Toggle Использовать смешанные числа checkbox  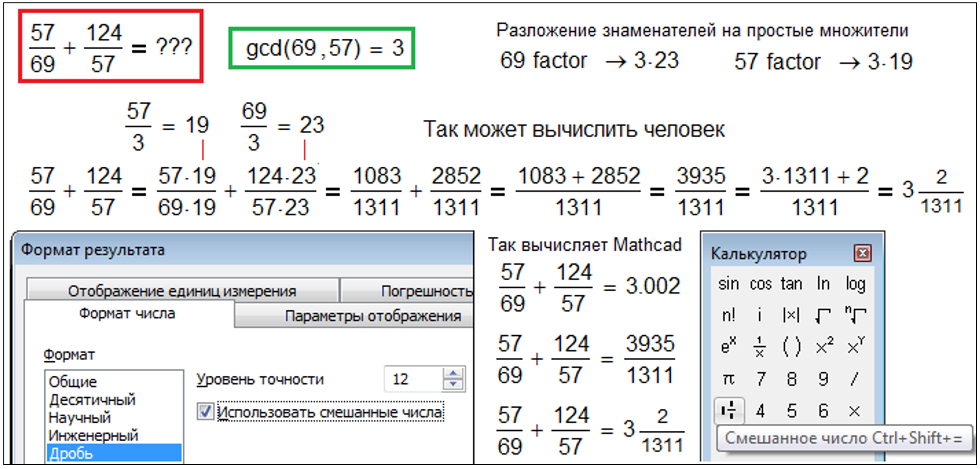tap(205, 411)
